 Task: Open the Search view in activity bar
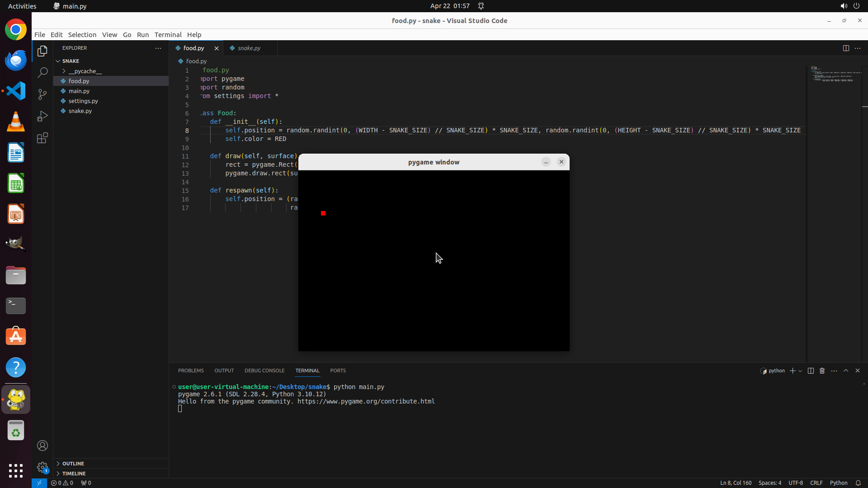pyautogui.click(x=42, y=72)
